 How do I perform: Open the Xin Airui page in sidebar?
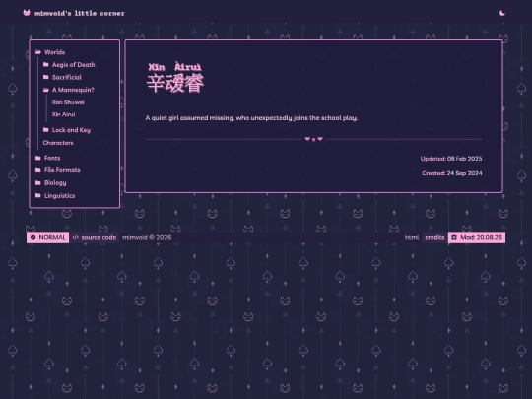pyautogui.click(x=63, y=114)
